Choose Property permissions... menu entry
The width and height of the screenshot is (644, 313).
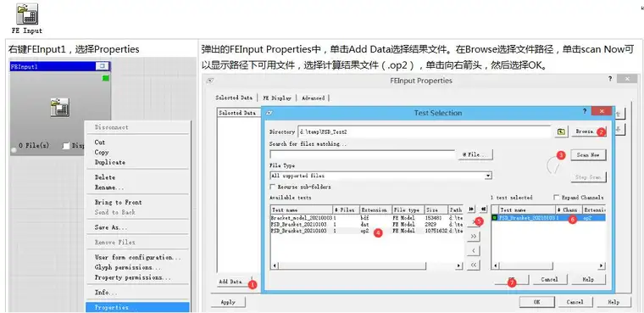click(x=138, y=277)
